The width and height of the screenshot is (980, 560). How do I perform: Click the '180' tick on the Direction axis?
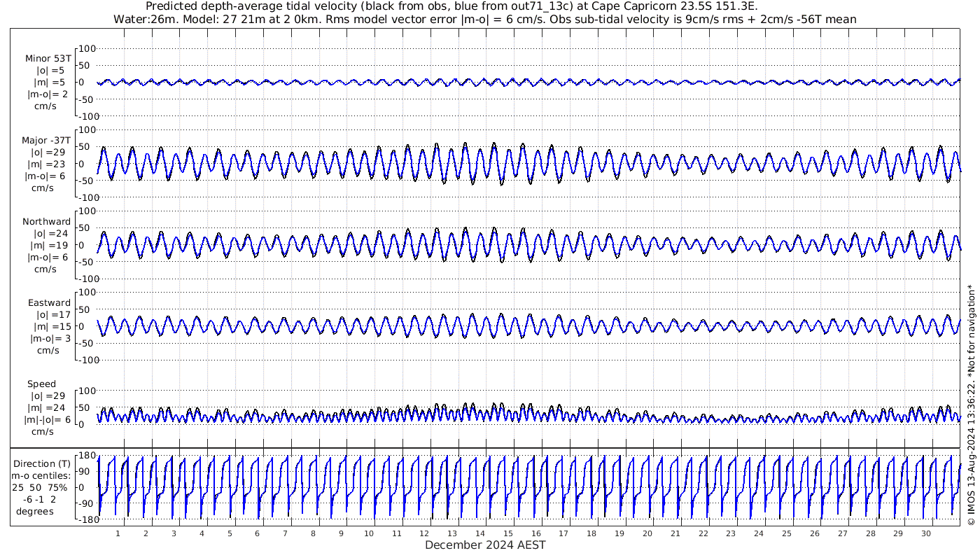(x=86, y=456)
